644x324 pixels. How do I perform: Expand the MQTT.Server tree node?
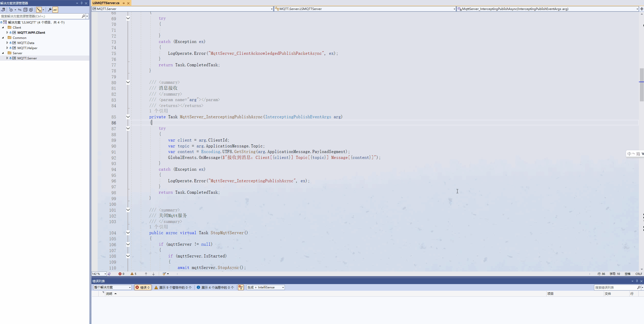click(7, 58)
